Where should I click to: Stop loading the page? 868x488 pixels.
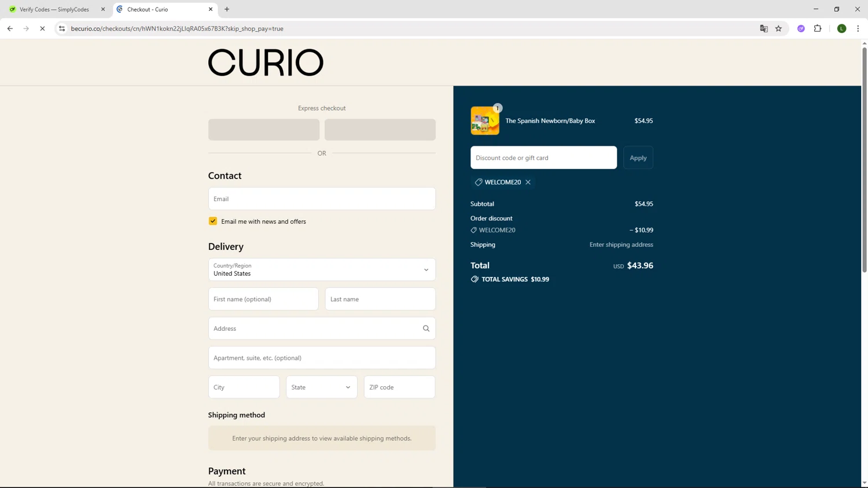(x=42, y=28)
